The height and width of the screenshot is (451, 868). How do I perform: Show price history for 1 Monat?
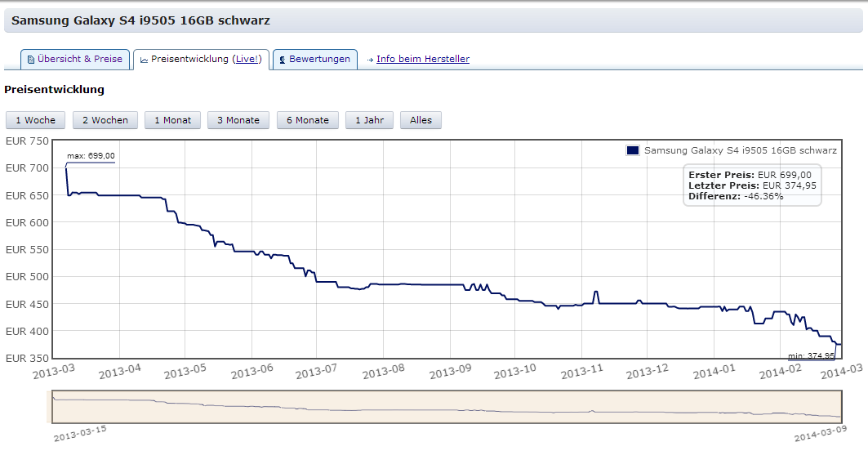pyautogui.click(x=172, y=120)
